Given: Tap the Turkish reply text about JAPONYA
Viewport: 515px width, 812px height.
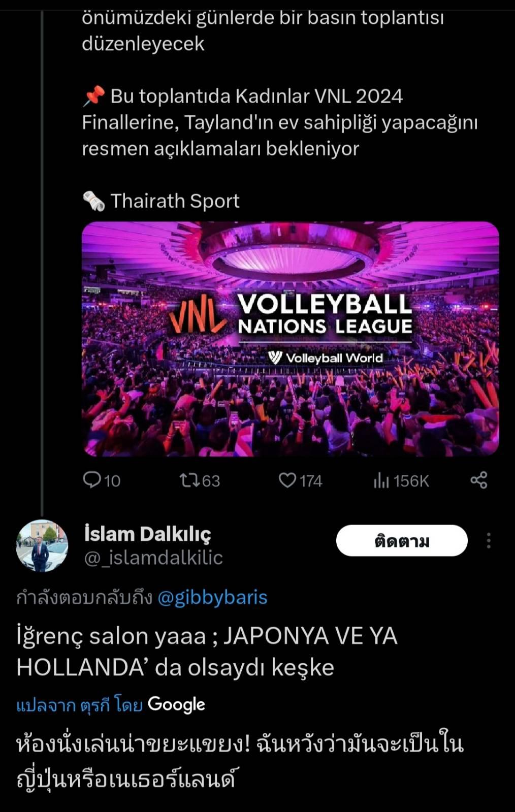Looking at the screenshot, I should coord(207,652).
